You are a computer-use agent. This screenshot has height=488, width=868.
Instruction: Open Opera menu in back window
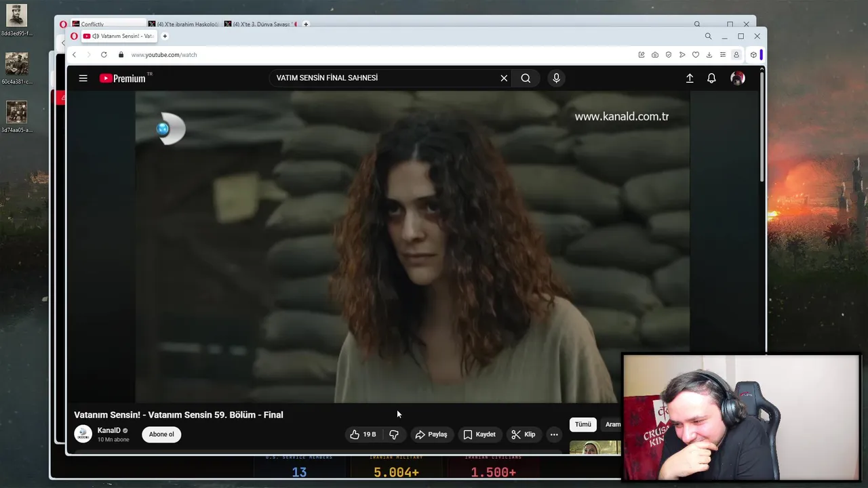coord(63,24)
